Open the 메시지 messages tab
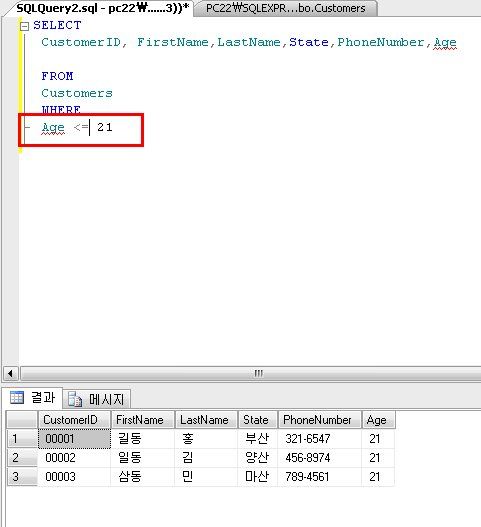 pos(96,399)
